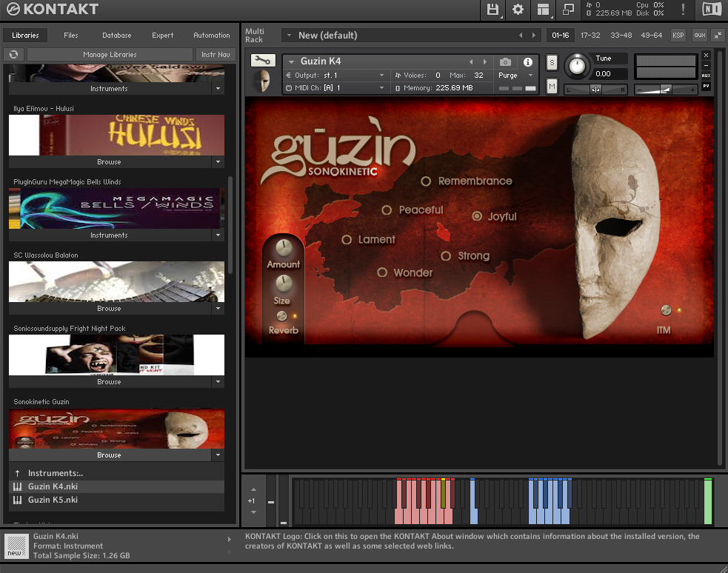This screenshot has width=728, height=573.
Task: Select the Joyful mood
Action: click(x=477, y=216)
